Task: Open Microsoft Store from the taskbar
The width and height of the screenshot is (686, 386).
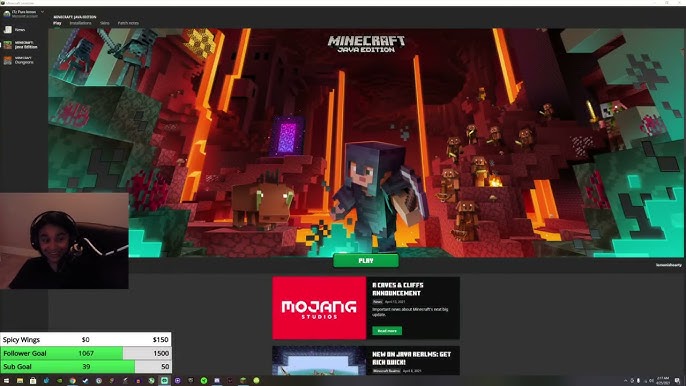Action: [33, 381]
